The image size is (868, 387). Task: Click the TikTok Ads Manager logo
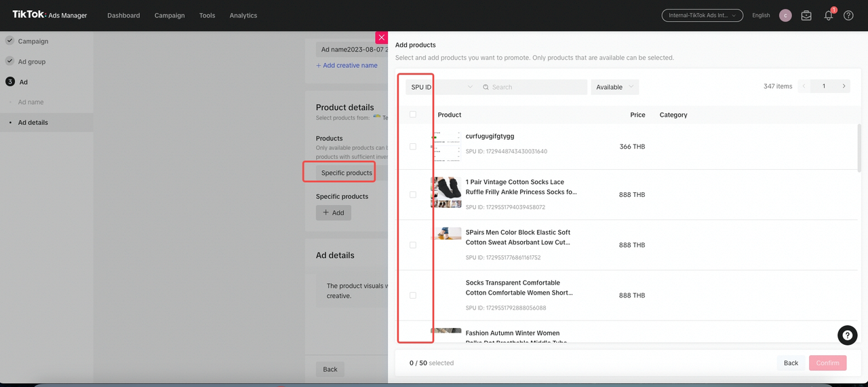coord(50,15)
